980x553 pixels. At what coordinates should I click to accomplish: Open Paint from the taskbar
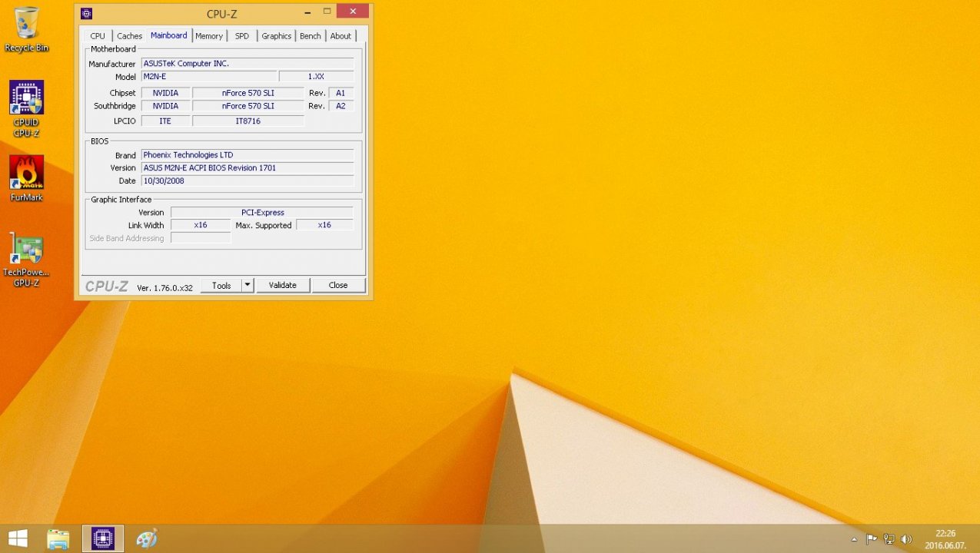click(146, 538)
